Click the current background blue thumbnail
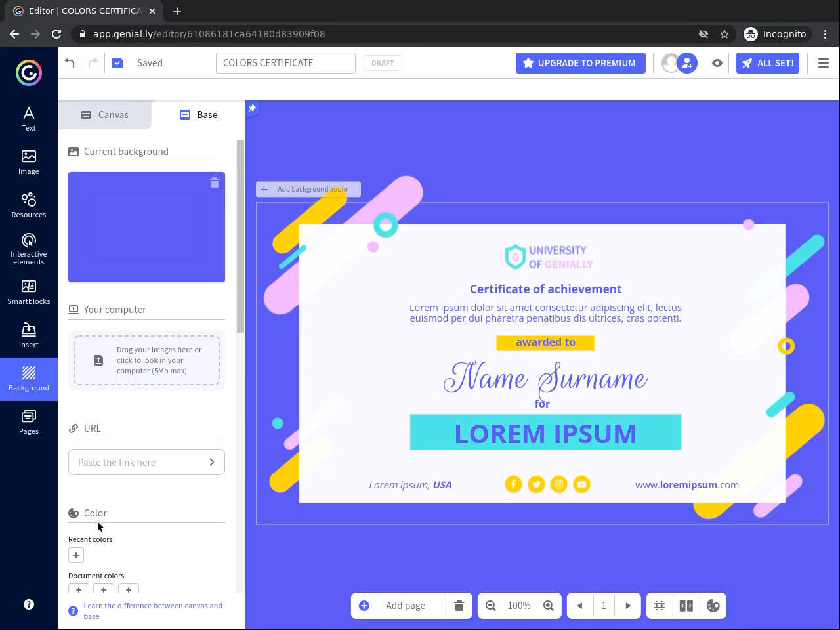The height and width of the screenshot is (630, 840). pyautogui.click(x=146, y=227)
